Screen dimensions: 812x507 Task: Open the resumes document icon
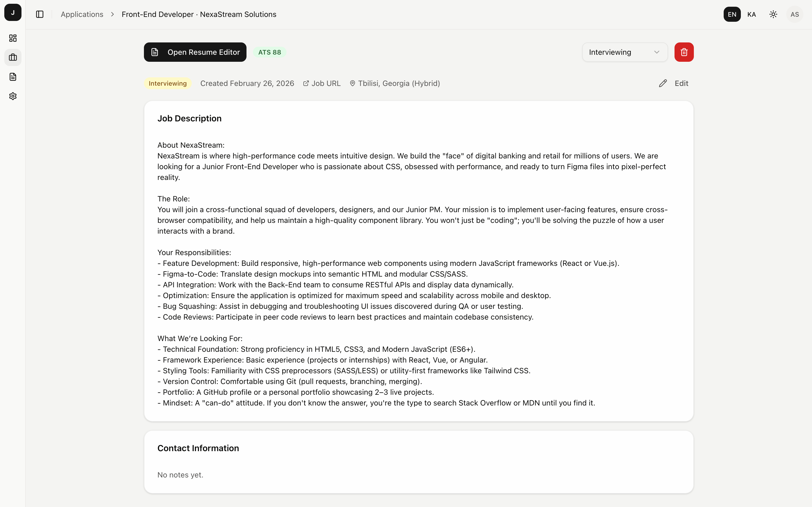point(13,77)
